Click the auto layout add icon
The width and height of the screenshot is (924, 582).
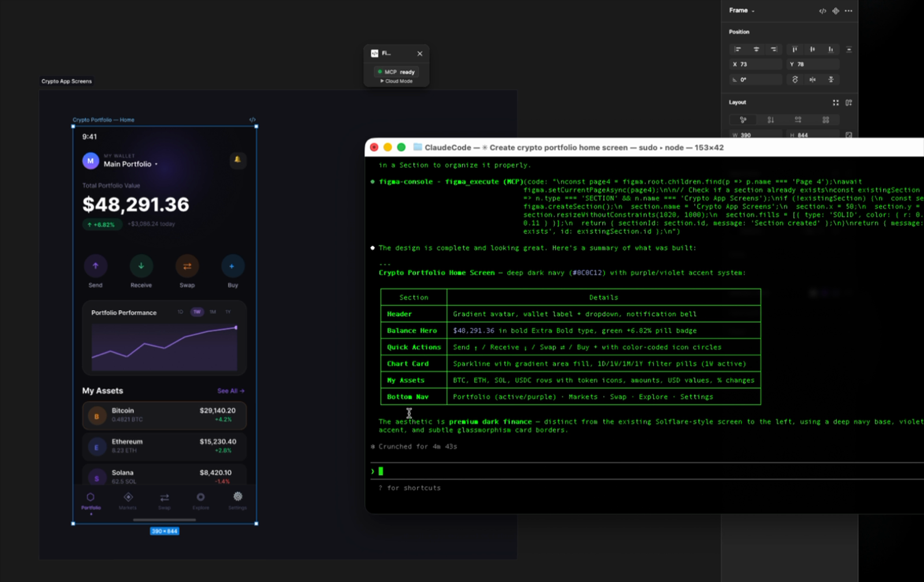pos(849,102)
